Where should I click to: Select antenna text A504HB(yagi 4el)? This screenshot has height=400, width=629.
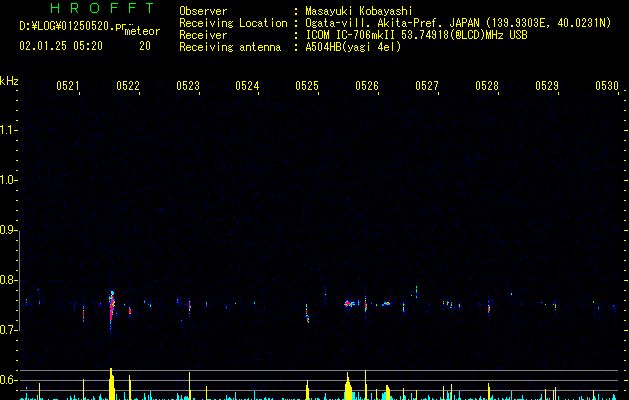(x=353, y=47)
